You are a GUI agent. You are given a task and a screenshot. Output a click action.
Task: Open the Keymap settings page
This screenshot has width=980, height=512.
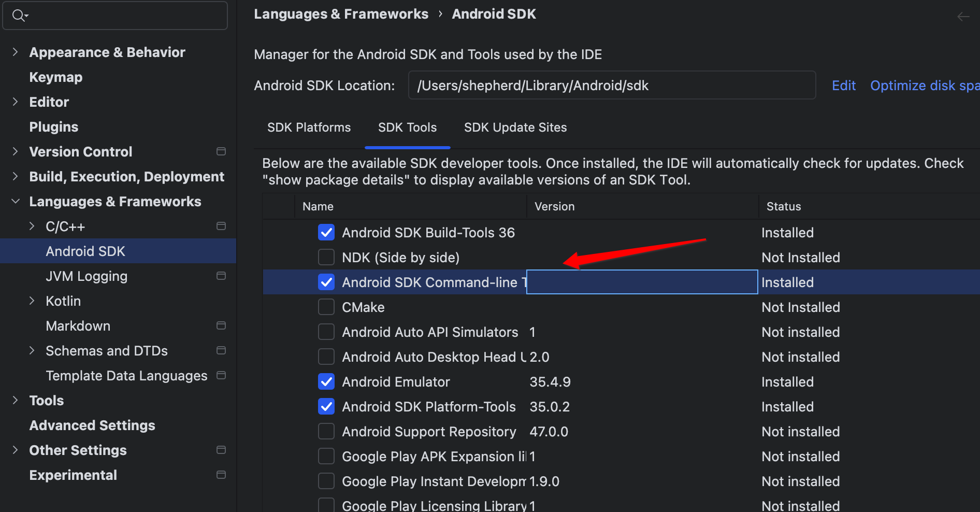tap(56, 77)
